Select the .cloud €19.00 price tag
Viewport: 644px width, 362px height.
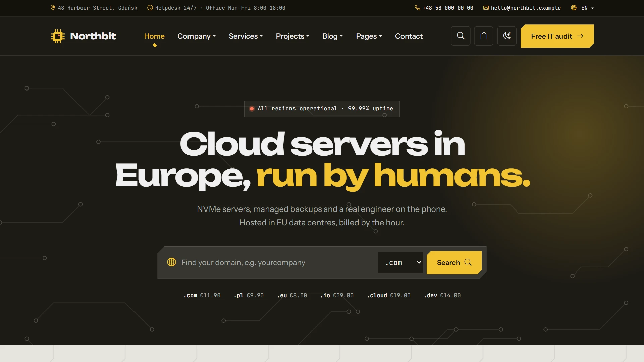[x=388, y=295]
